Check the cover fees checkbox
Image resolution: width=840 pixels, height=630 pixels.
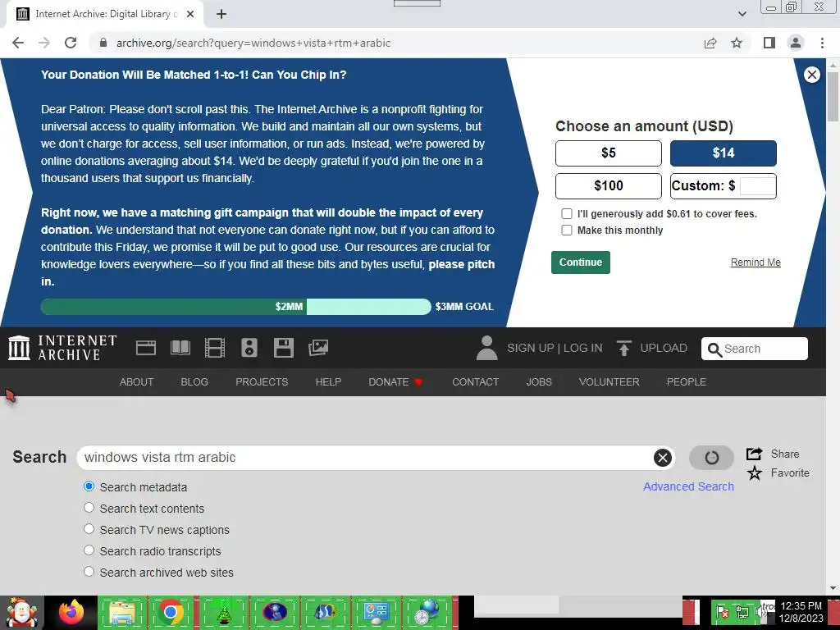click(566, 214)
